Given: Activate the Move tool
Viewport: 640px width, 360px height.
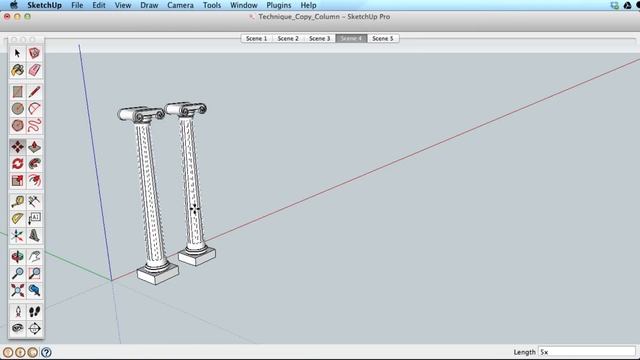Looking at the screenshot, I should tap(17, 147).
